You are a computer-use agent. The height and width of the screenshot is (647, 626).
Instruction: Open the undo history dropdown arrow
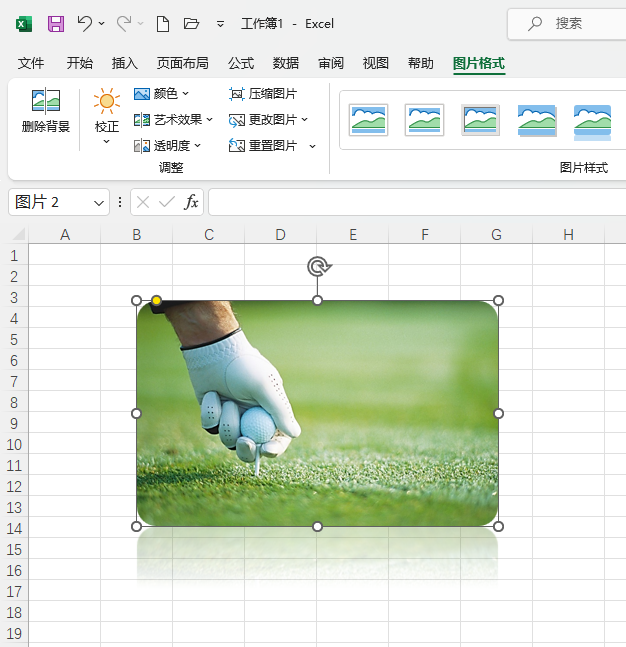coord(102,24)
